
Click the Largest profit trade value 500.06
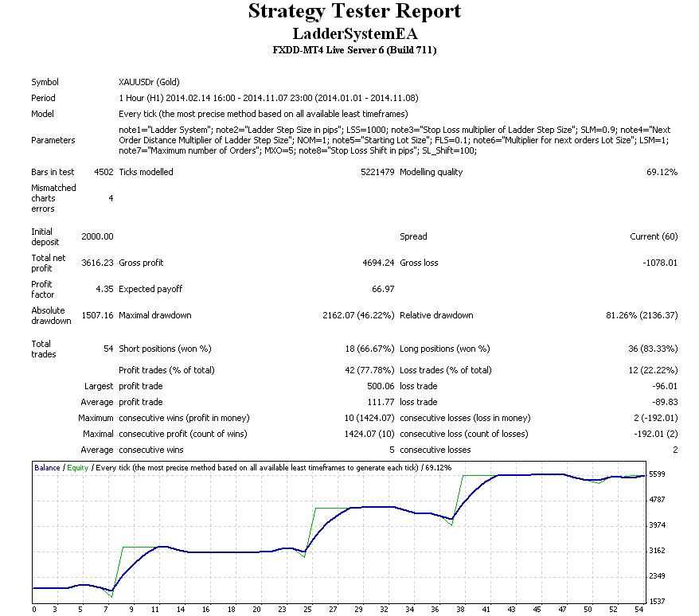(x=381, y=387)
